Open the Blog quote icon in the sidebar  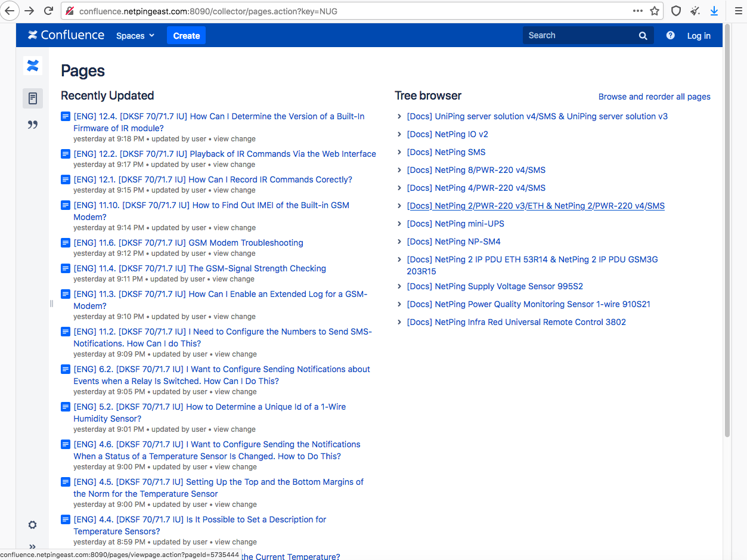33,125
